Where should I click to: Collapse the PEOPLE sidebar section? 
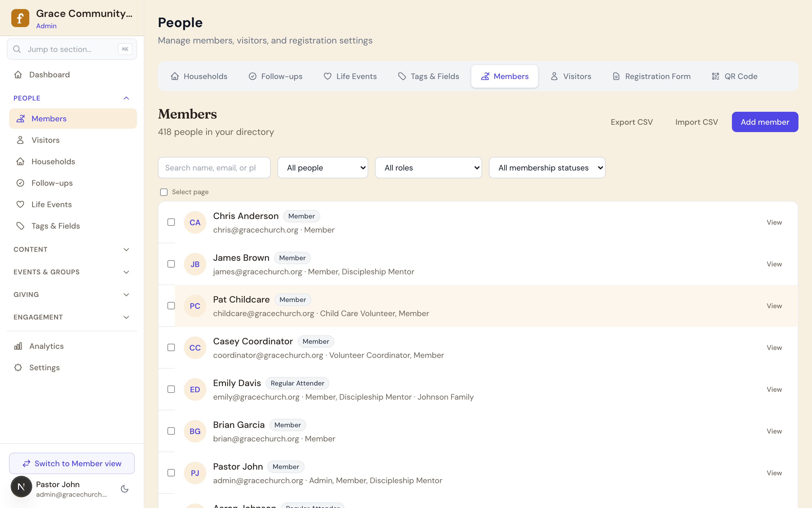(x=71, y=98)
